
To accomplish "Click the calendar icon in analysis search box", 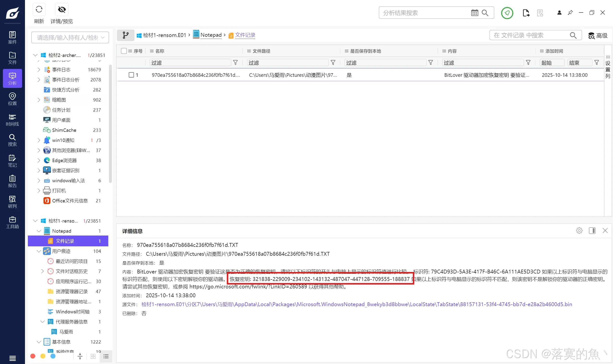I will pyautogui.click(x=474, y=13).
